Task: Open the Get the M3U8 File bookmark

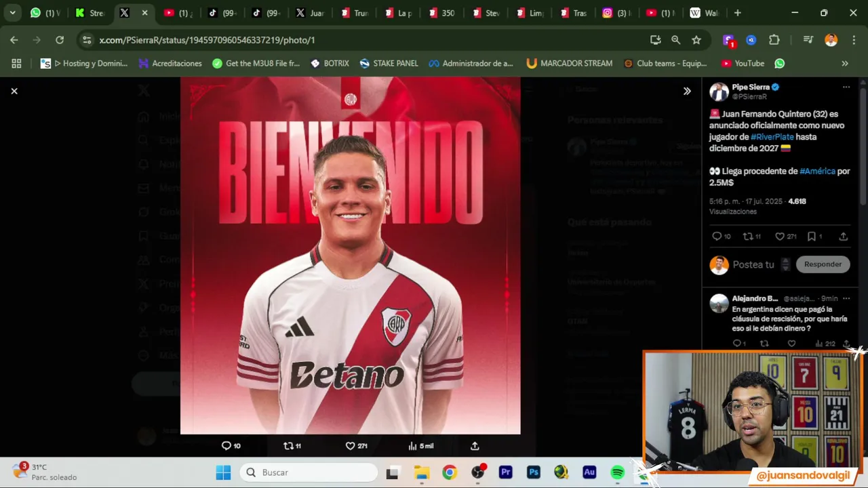Action: 256,63
